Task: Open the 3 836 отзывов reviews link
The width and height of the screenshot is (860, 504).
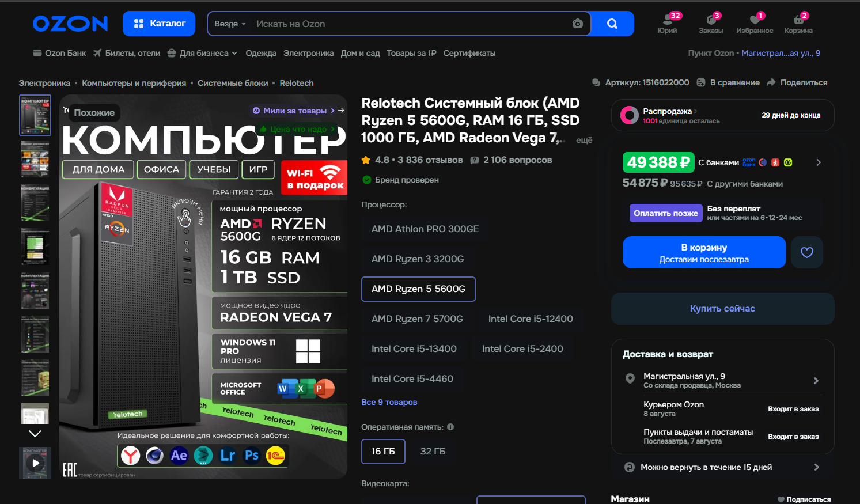Action: [430, 160]
